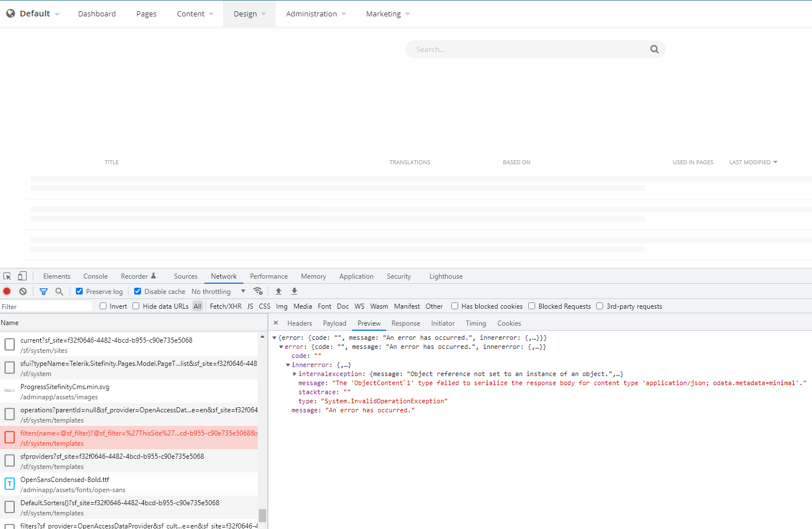
Task: Enable the Hide data URLs checkbox
Action: [136, 306]
